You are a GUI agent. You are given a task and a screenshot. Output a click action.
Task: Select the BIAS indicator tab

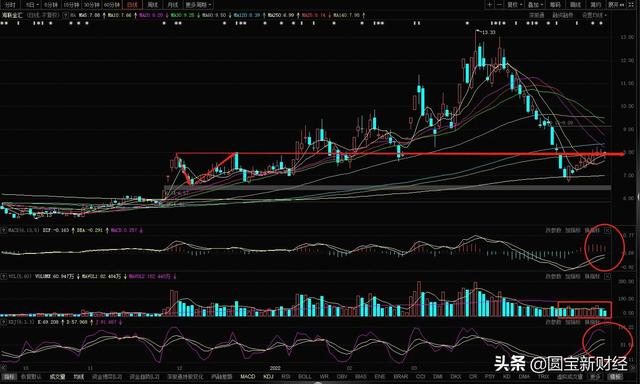361,377
